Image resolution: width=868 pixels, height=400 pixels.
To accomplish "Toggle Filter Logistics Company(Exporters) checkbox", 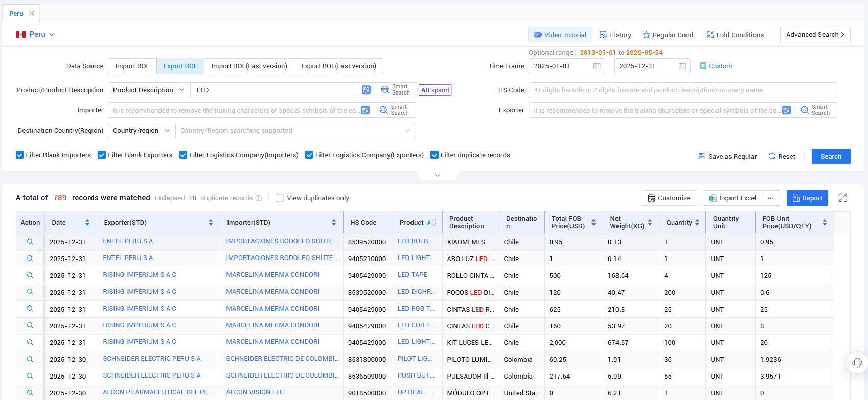I will point(309,155).
